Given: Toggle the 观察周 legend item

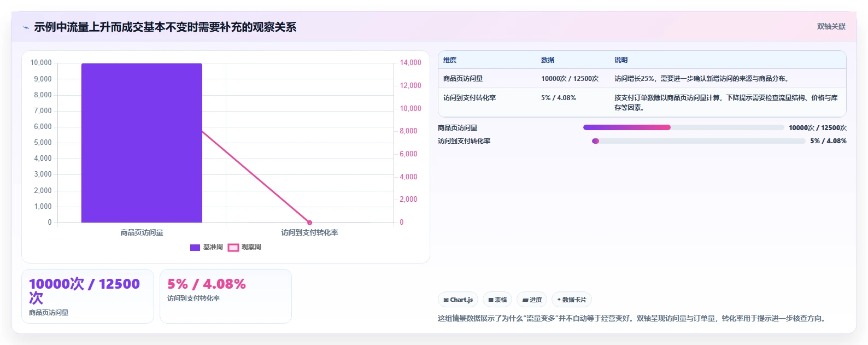Looking at the screenshot, I should point(244,247).
